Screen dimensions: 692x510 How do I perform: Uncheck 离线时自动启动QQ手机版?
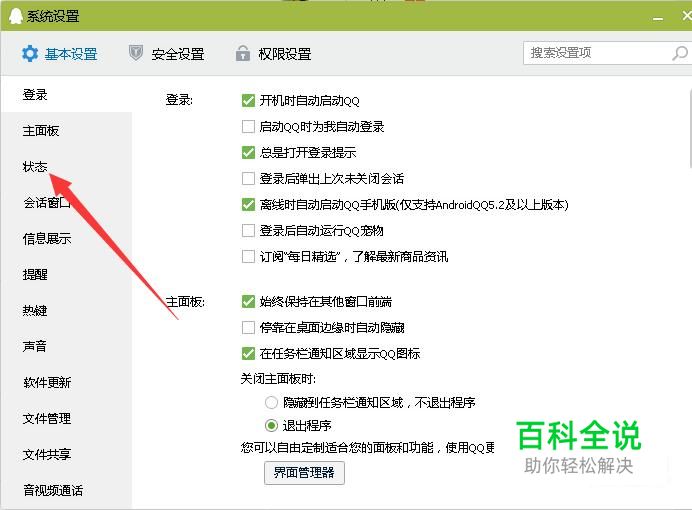(x=248, y=205)
